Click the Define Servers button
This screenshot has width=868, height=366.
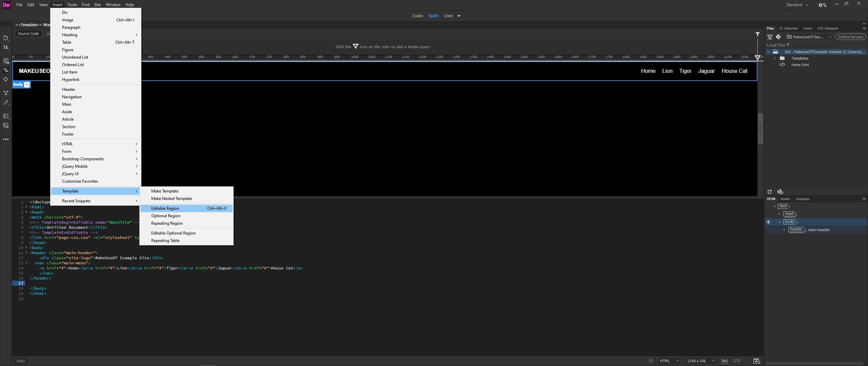850,37
